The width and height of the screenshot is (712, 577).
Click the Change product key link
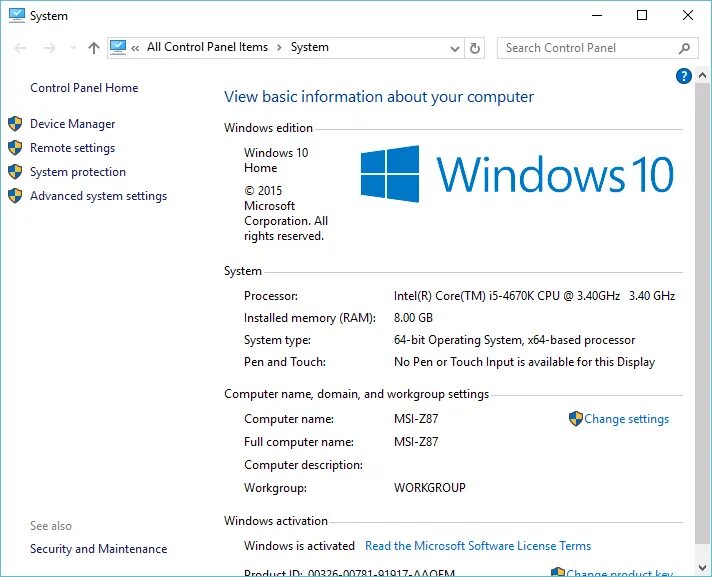pyautogui.click(x=619, y=572)
